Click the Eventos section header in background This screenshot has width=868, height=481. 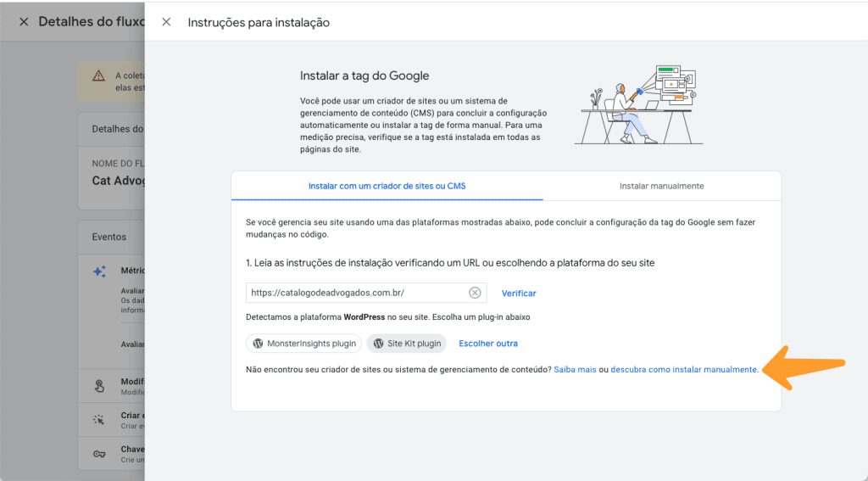click(109, 238)
